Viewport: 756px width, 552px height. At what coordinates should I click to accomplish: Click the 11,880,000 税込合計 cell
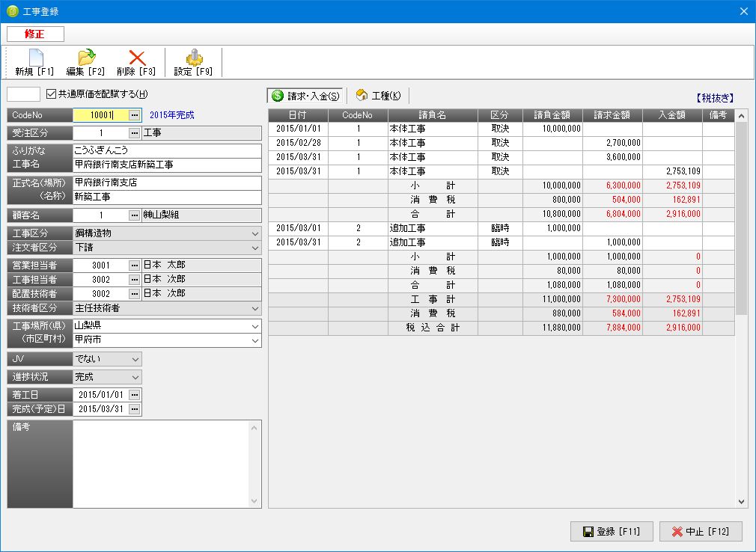pyautogui.click(x=552, y=328)
